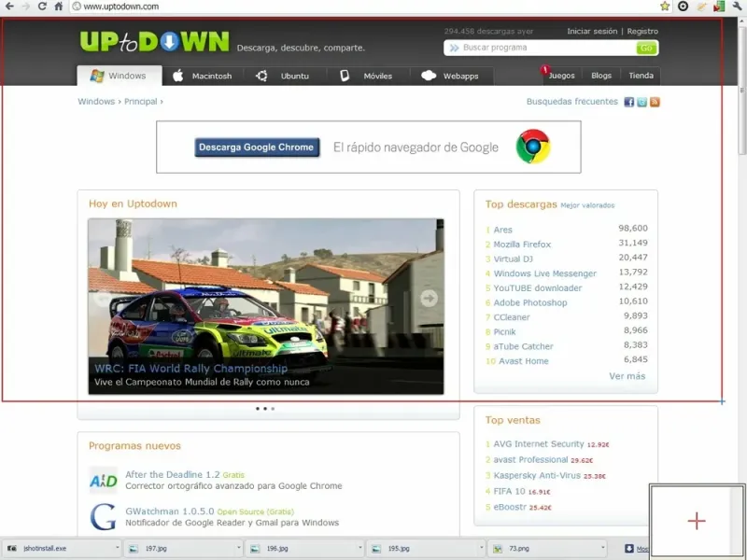Expand the jshotinstall.exe download options arrow
The height and width of the screenshot is (560, 747).
(x=118, y=548)
